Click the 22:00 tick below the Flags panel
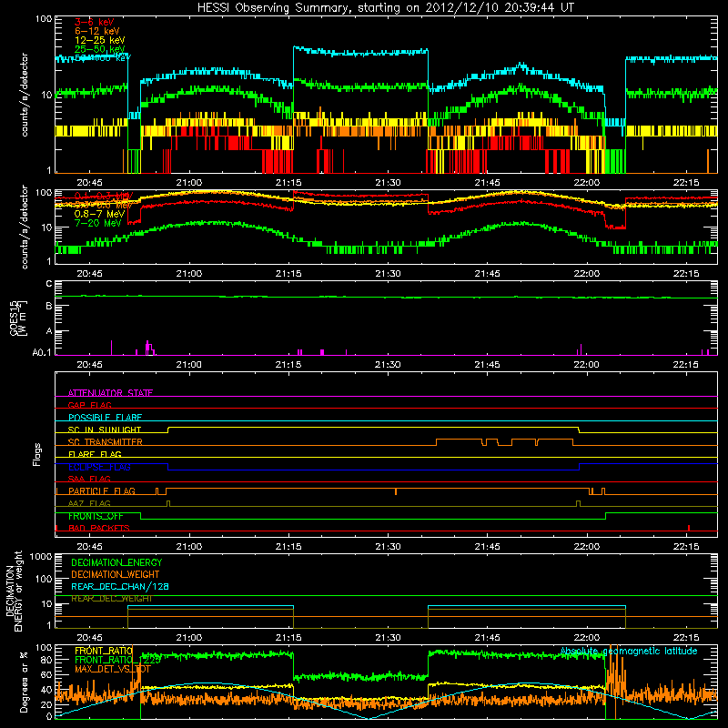This screenshot has height=728, width=728. 586,547
